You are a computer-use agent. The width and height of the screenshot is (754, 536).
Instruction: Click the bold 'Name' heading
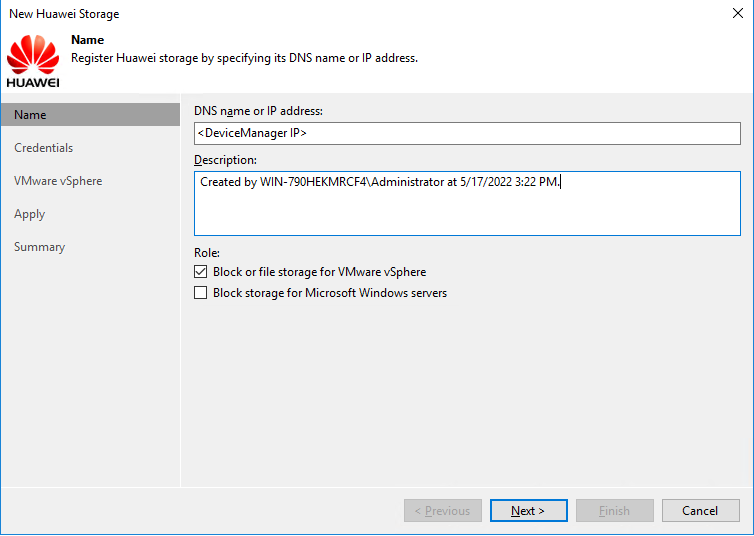[x=88, y=40]
